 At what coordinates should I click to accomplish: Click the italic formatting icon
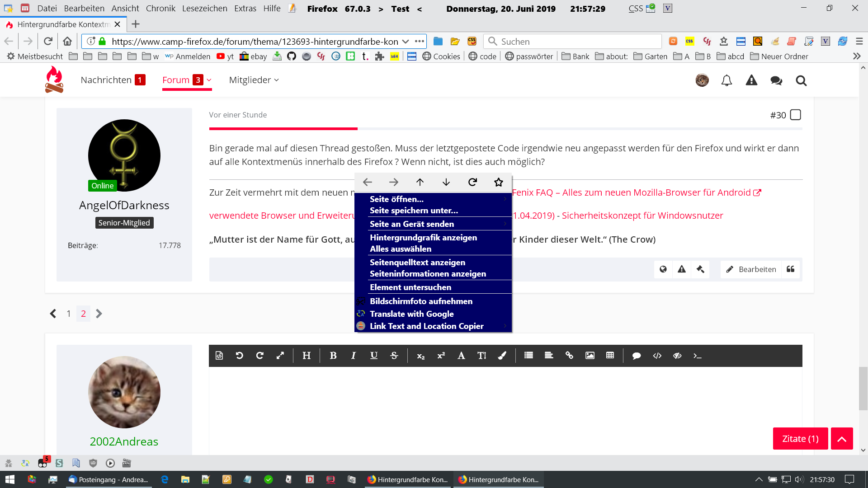click(x=353, y=356)
